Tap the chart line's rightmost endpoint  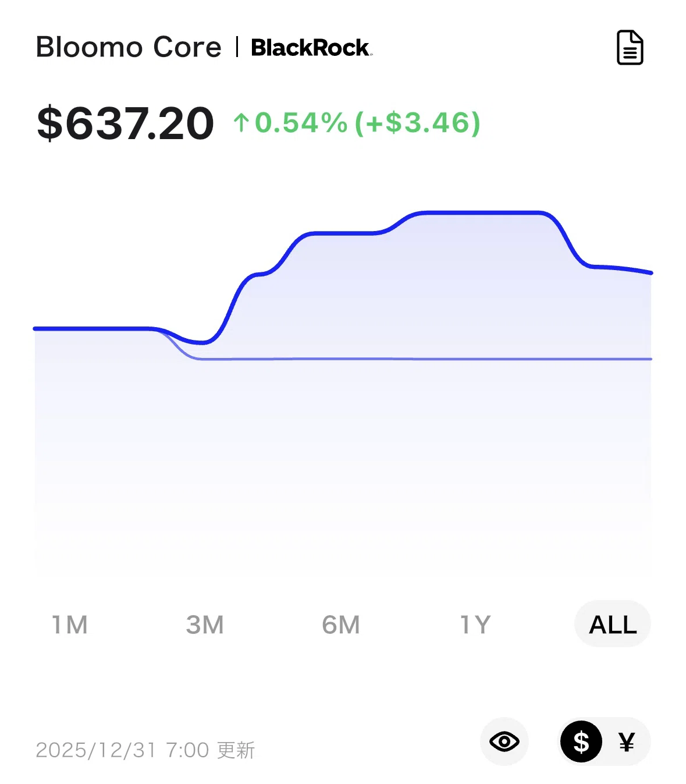[650, 272]
